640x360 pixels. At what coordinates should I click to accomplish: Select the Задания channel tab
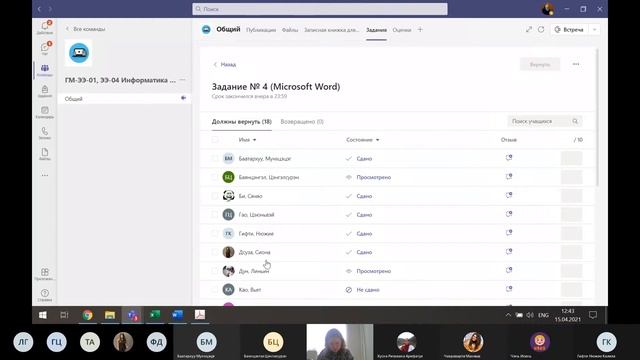tap(376, 30)
